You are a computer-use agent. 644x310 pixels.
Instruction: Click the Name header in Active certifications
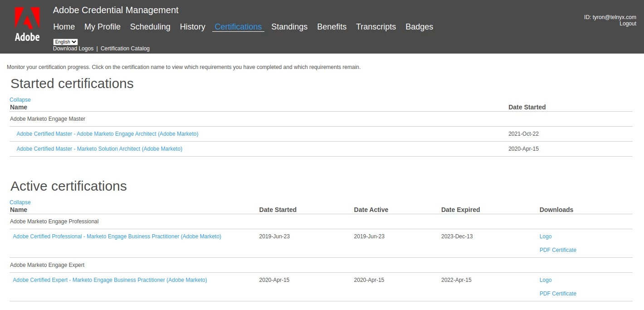(x=19, y=210)
